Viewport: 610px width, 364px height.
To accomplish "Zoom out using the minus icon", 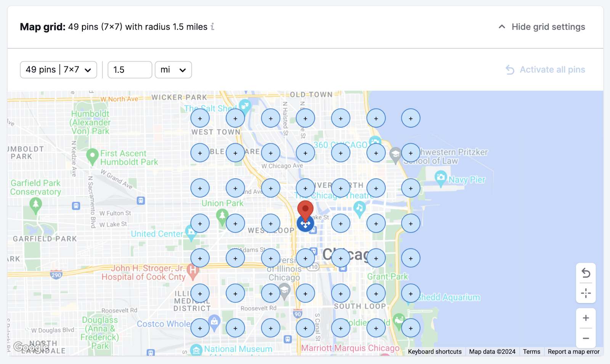I will 586,338.
